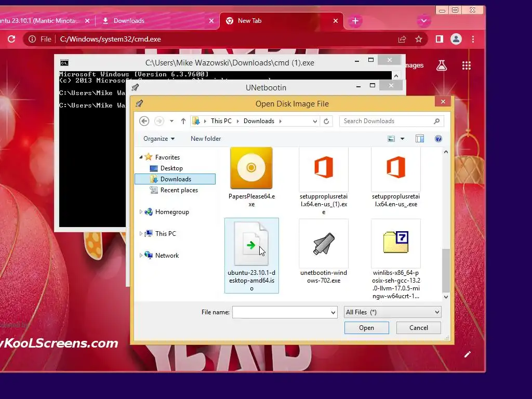Expand the Network node
532x399 pixels.
141,256
